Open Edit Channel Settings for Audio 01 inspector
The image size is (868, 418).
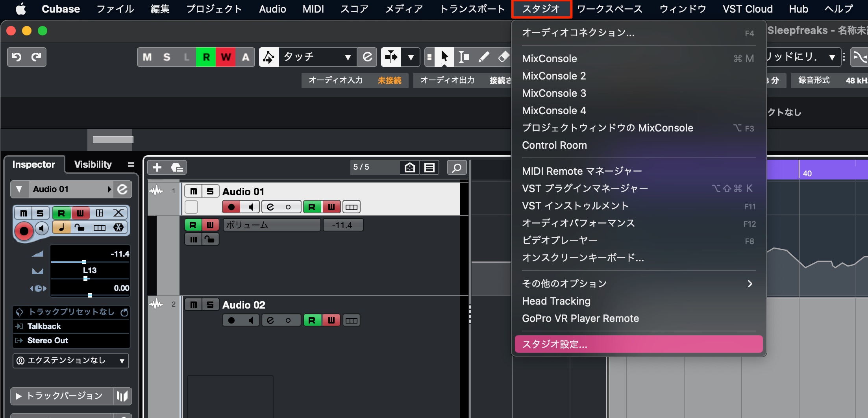[123, 189]
